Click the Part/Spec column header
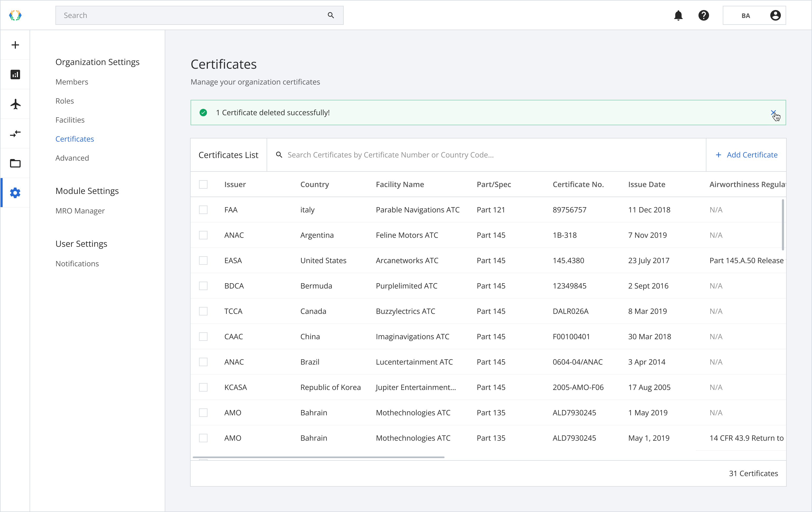This screenshot has width=812, height=512. tap(494, 184)
